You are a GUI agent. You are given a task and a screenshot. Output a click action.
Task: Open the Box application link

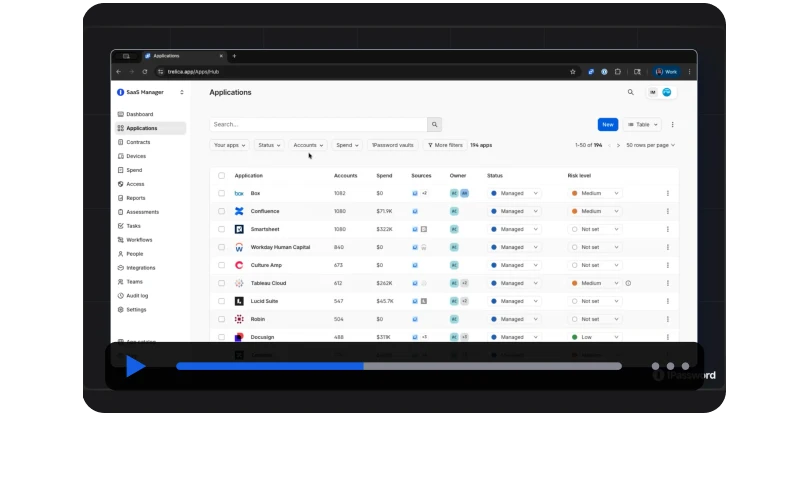coord(255,193)
